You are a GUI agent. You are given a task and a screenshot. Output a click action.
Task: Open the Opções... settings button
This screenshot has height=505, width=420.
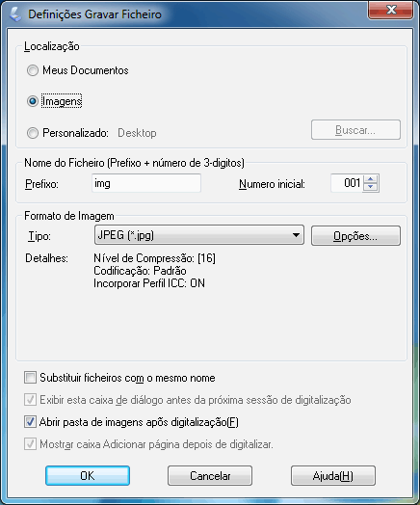(355, 236)
